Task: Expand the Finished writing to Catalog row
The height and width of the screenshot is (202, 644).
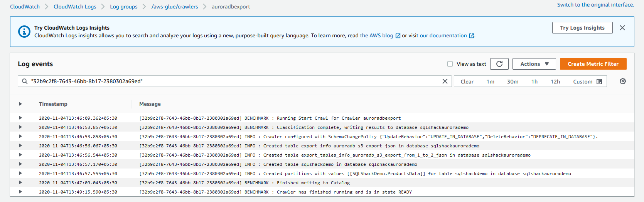Action: (x=20, y=182)
